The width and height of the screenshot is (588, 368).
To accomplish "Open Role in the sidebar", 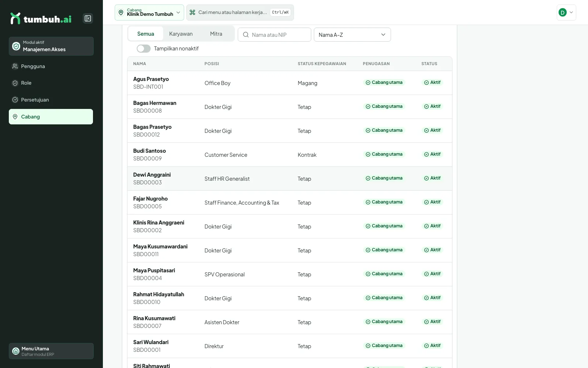I will [51, 83].
